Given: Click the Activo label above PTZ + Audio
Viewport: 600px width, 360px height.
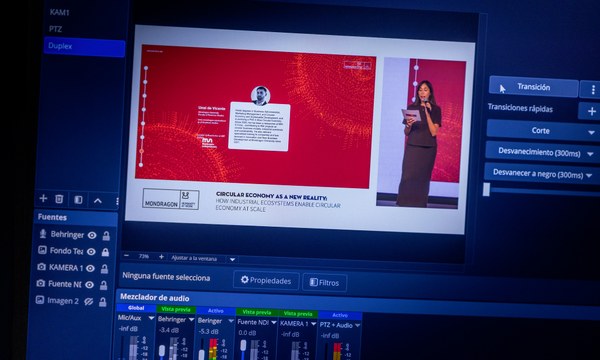Looking at the screenshot, I should pyautogui.click(x=340, y=315).
